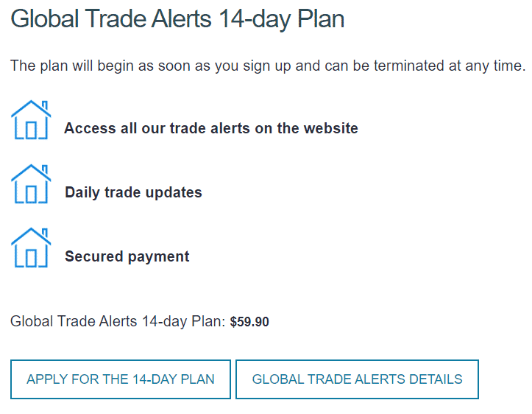Click the words terminated at any time
Viewport: 532px width, 414px height.
click(x=450, y=66)
